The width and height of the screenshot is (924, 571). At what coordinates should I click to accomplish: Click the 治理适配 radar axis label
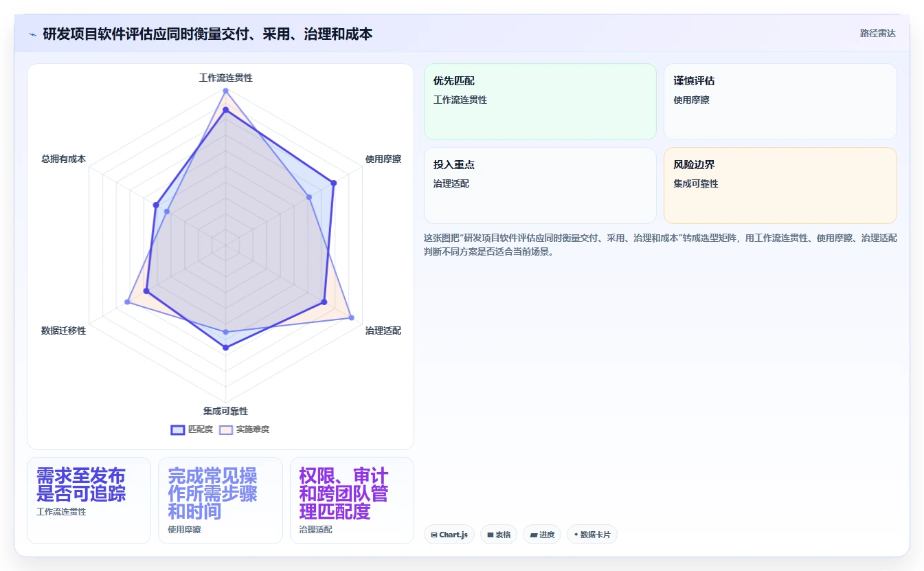383,331
